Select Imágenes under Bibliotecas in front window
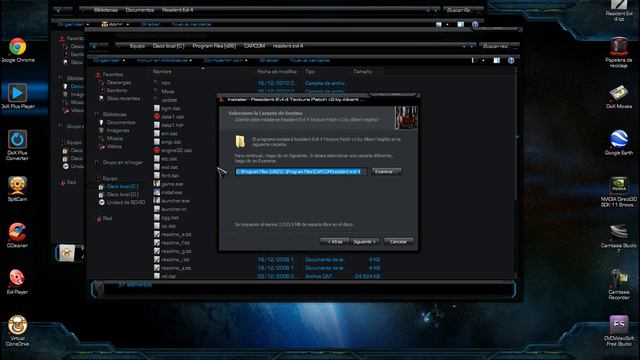The image size is (640, 360). click(118, 131)
